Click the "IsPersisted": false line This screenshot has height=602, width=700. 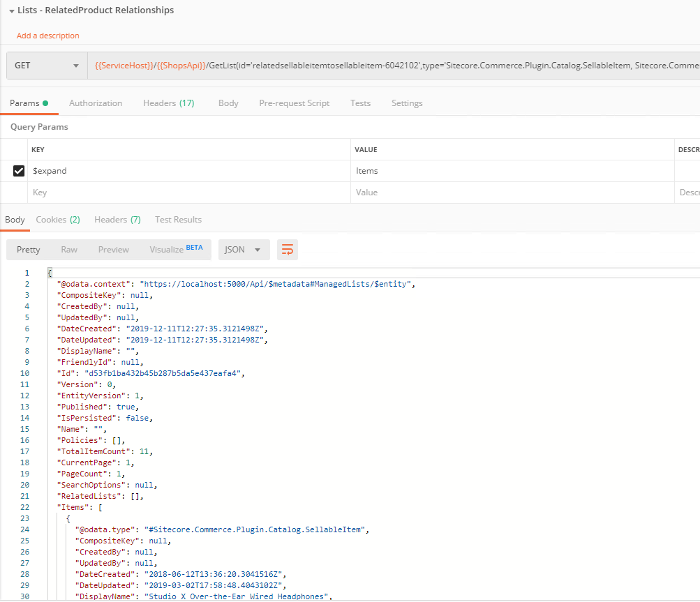coord(105,418)
